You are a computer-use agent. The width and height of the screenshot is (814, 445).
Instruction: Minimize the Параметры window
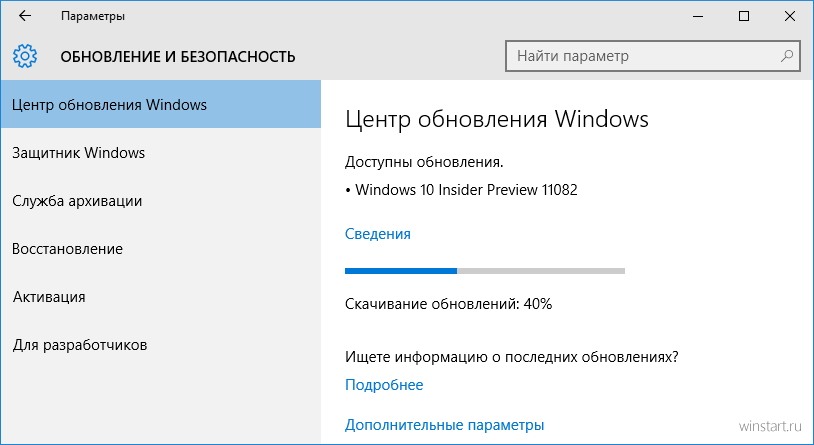(698, 16)
